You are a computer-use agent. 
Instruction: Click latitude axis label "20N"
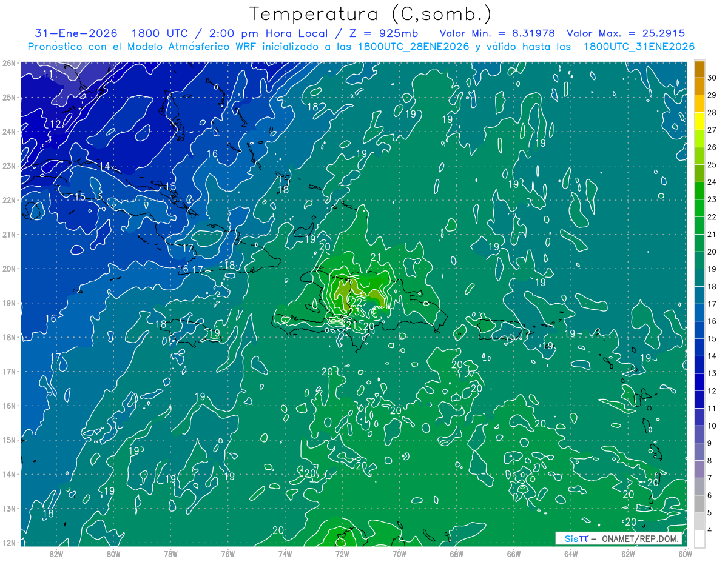(x=9, y=269)
